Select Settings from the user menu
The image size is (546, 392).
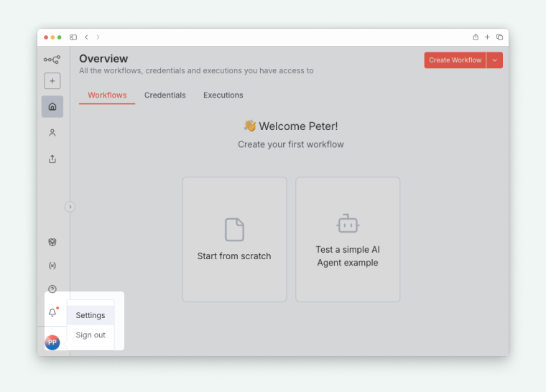(x=91, y=315)
